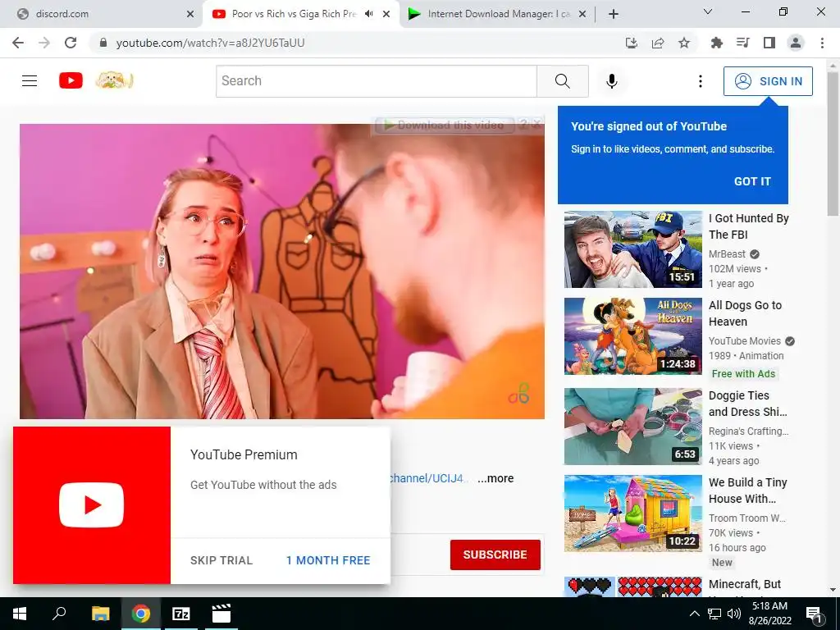Open Chrome profile avatar
This screenshot has height=630, width=840.
796,43
